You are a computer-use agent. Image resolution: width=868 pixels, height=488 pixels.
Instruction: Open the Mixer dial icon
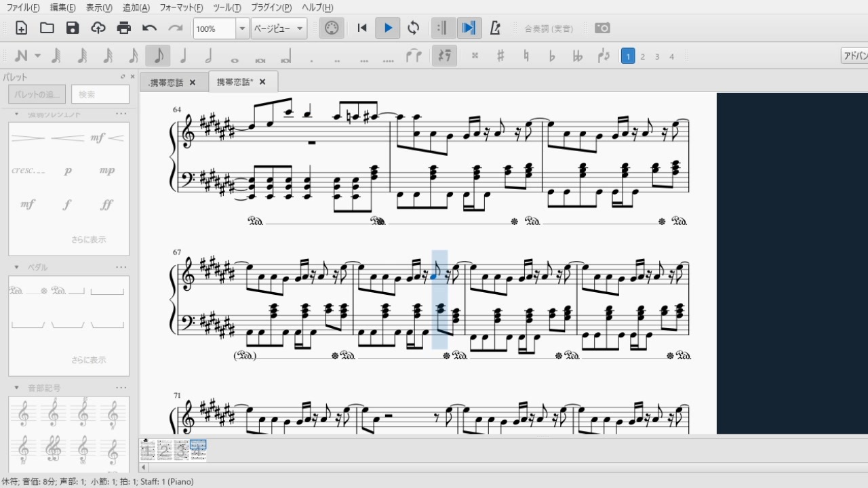(332, 28)
